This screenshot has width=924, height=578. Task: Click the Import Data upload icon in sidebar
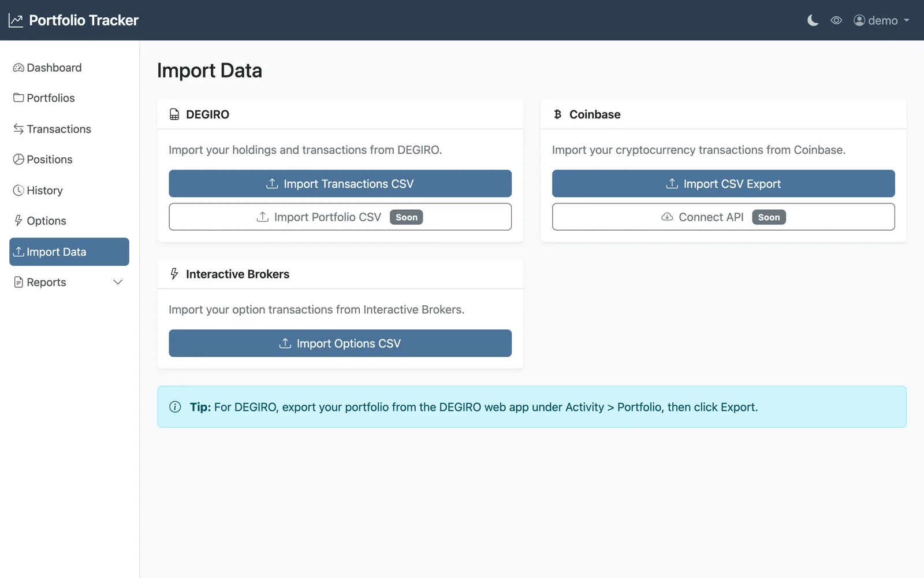18,251
